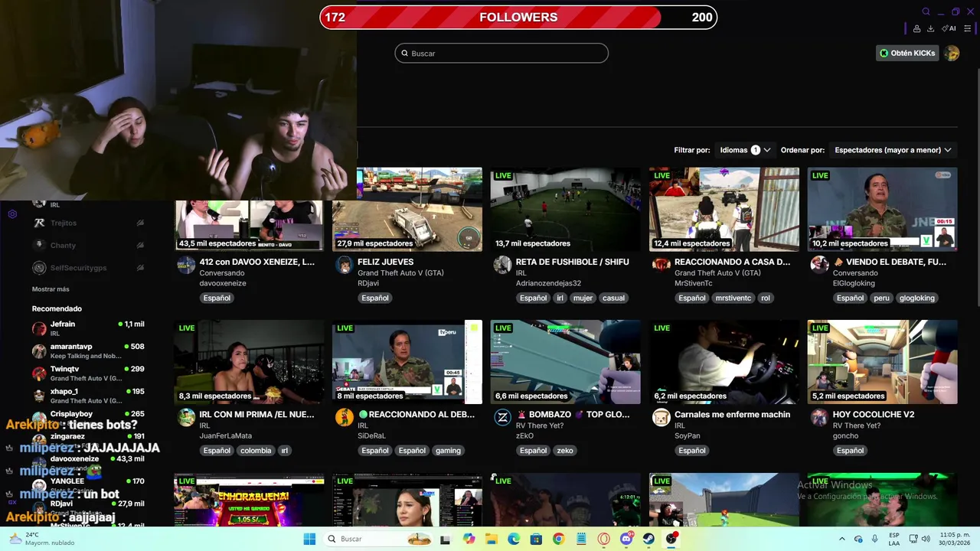Open the account profile icon in browser toolbar
This screenshot has width=980, height=551.
[916, 28]
